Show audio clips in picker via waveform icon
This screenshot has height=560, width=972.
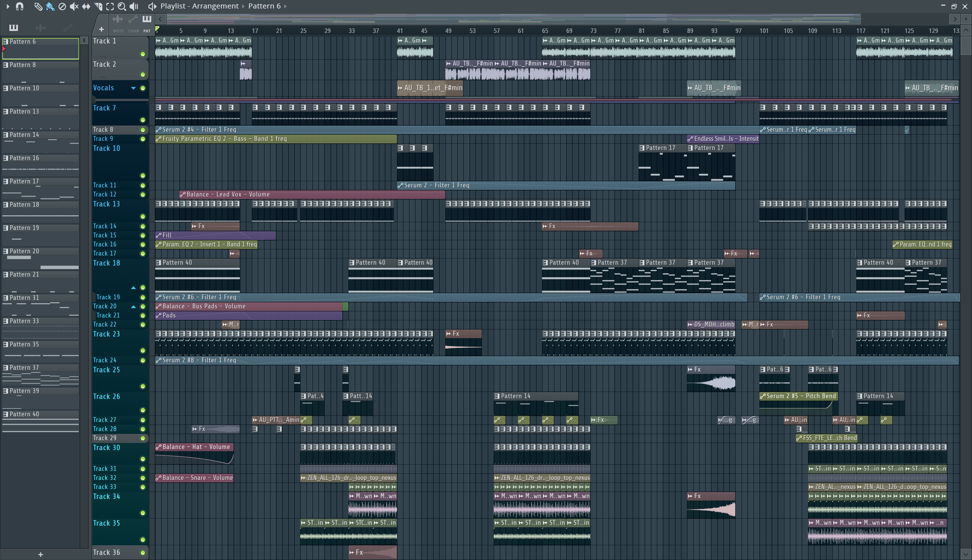[x=40, y=27]
